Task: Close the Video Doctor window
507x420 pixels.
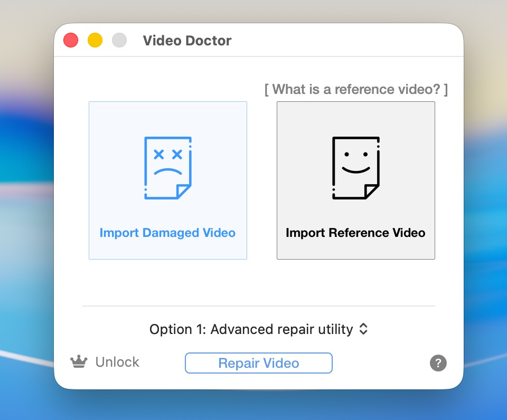Action: click(71, 40)
